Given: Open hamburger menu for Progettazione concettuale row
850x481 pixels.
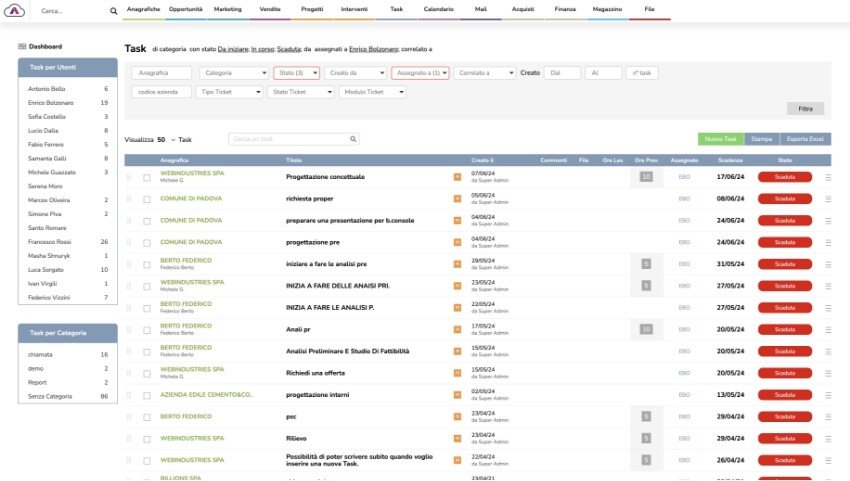Looking at the screenshot, I should (x=828, y=177).
